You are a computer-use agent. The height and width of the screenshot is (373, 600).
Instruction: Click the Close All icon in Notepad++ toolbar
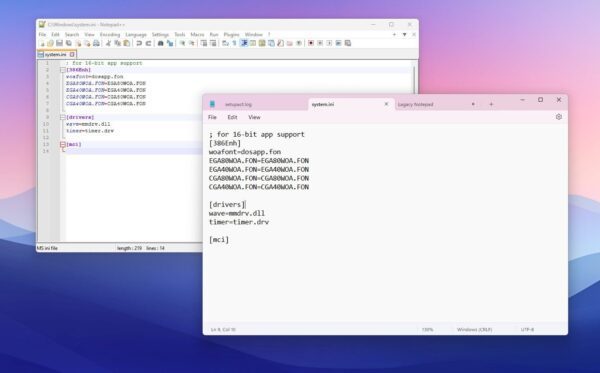(88, 43)
